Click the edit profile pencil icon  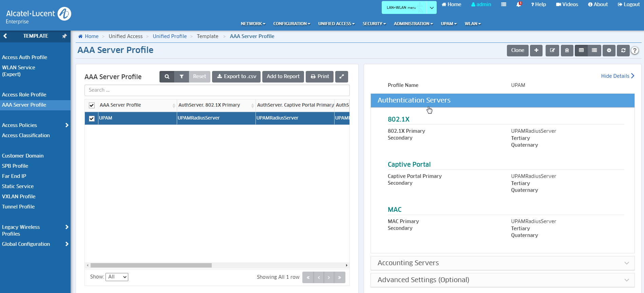pos(552,50)
